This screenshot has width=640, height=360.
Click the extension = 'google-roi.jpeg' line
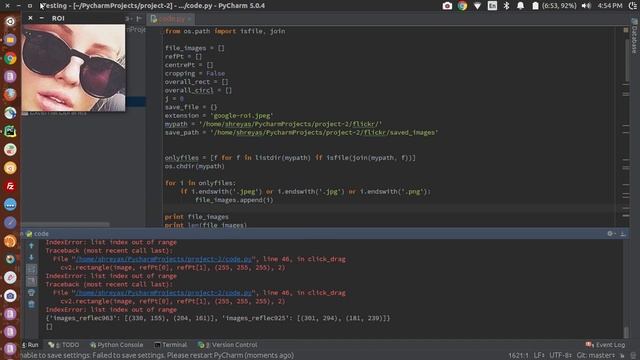pyautogui.click(x=219, y=116)
